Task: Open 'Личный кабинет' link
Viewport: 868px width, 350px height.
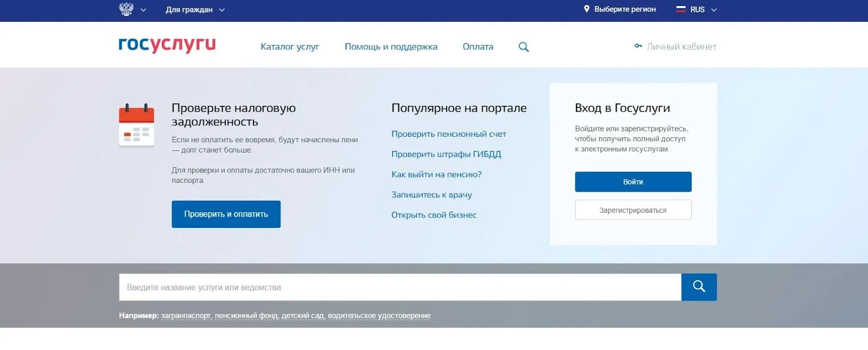Action: click(681, 47)
